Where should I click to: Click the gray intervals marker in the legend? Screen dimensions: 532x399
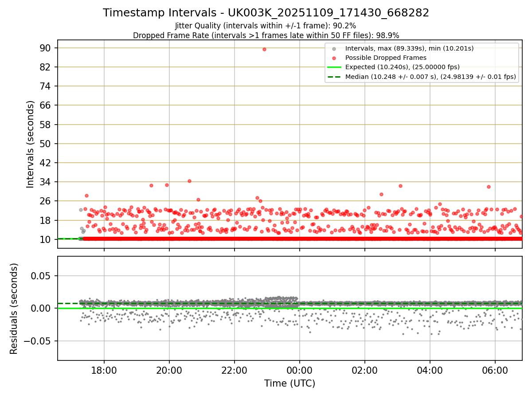point(334,48)
